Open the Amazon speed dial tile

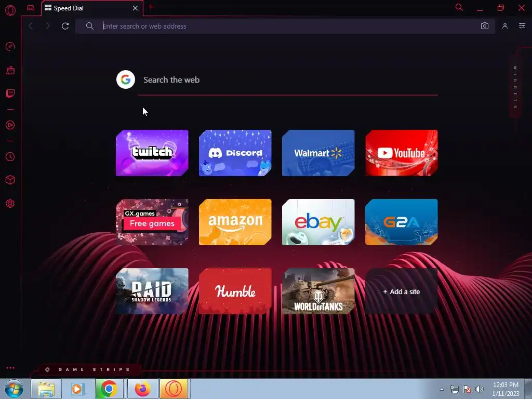pos(235,222)
